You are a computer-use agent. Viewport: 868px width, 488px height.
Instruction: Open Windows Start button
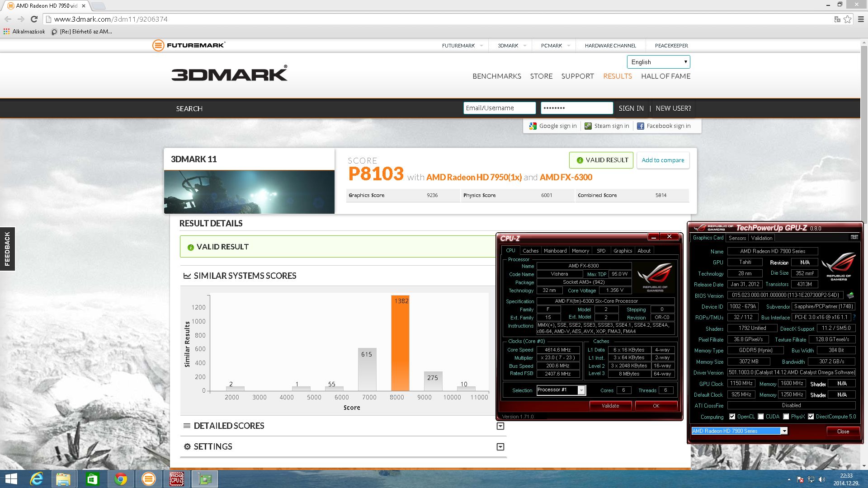pyautogui.click(x=11, y=479)
